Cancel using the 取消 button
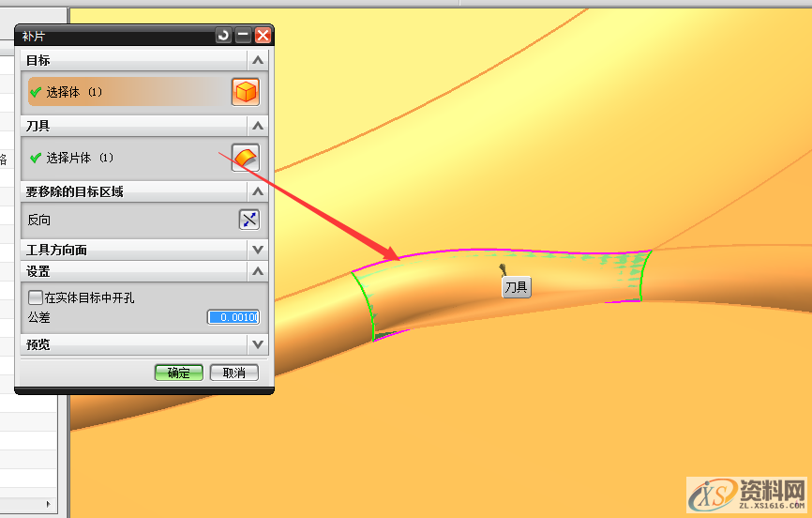The width and height of the screenshot is (812, 518). [x=233, y=373]
